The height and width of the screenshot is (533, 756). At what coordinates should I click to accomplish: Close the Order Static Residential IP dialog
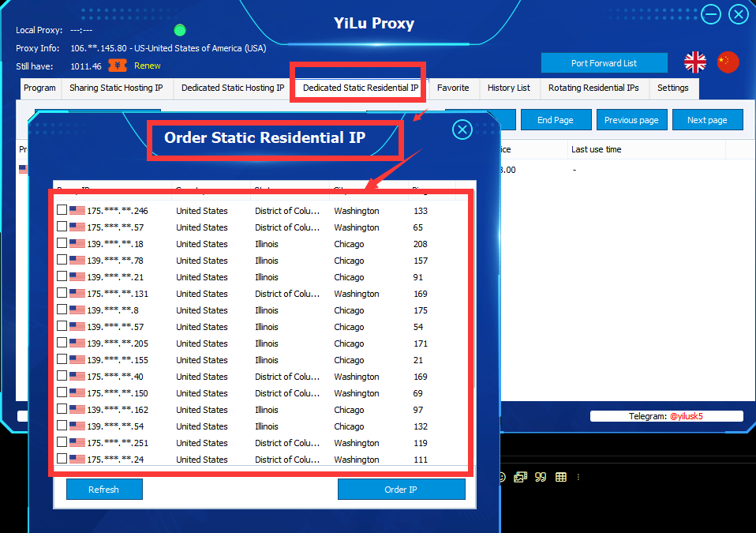coord(462,129)
